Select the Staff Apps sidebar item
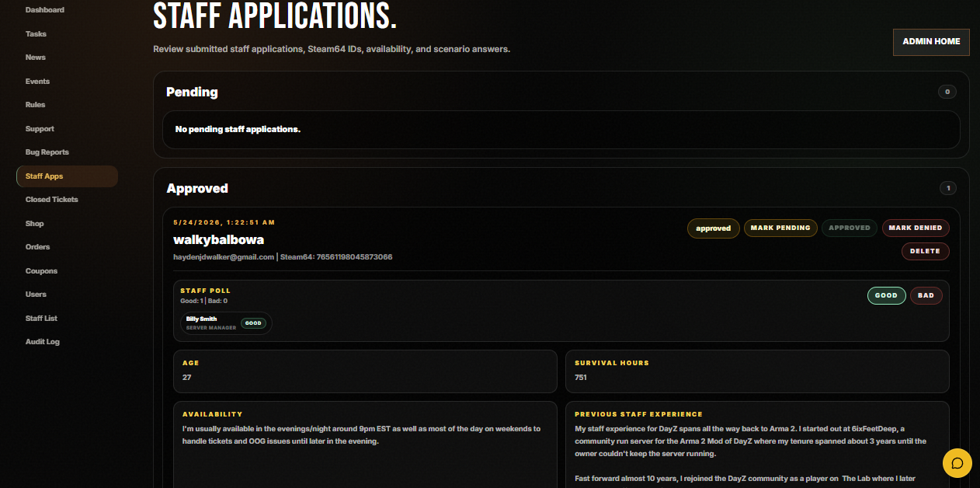The width and height of the screenshot is (980, 488). [x=67, y=176]
